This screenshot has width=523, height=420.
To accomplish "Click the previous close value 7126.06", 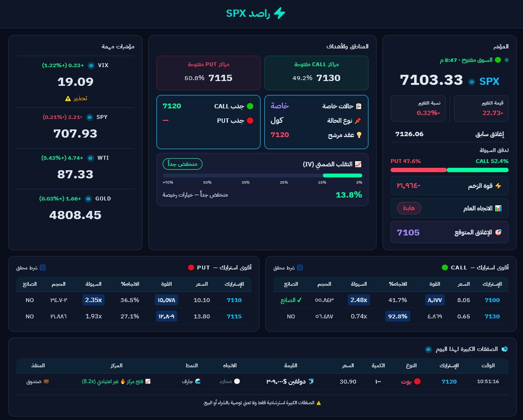I will coord(409,134).
